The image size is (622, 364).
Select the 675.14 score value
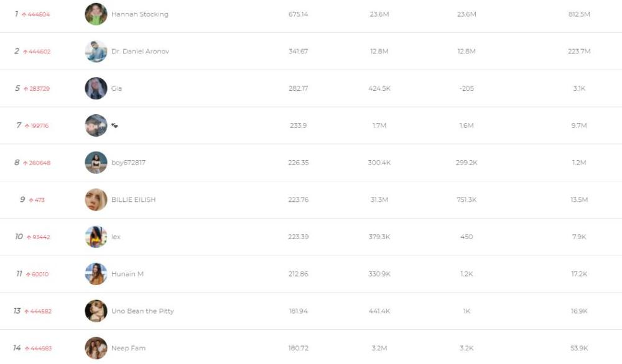[x=299, y=14]
